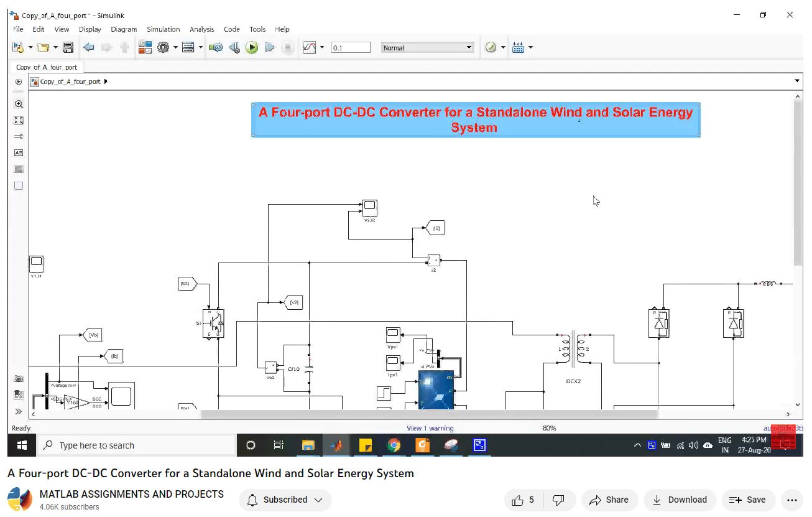This screenshot has width=812, height=517.
Task: Toggle the YouTube dislike button
Action: pos(558,500)
